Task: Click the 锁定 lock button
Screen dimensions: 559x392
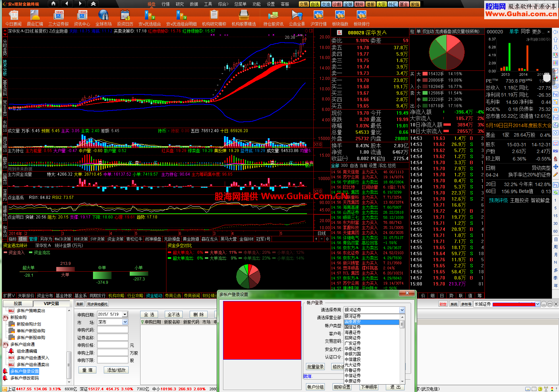Action: [443, 304]
